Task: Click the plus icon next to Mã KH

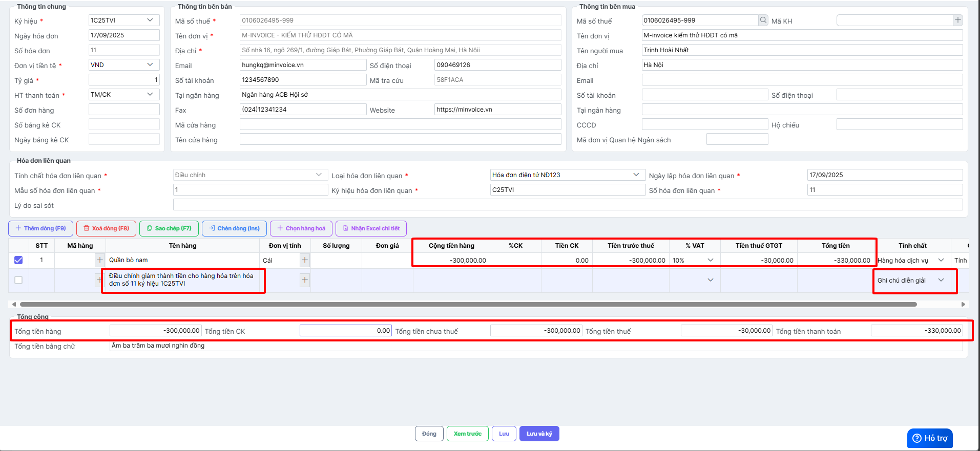Action: 957,20
